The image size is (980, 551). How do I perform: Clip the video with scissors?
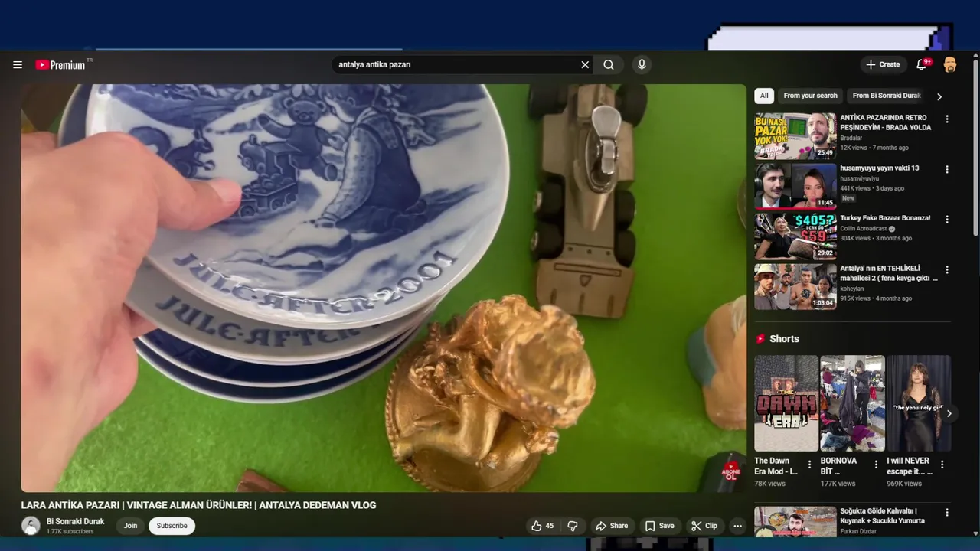coord(704,526)
